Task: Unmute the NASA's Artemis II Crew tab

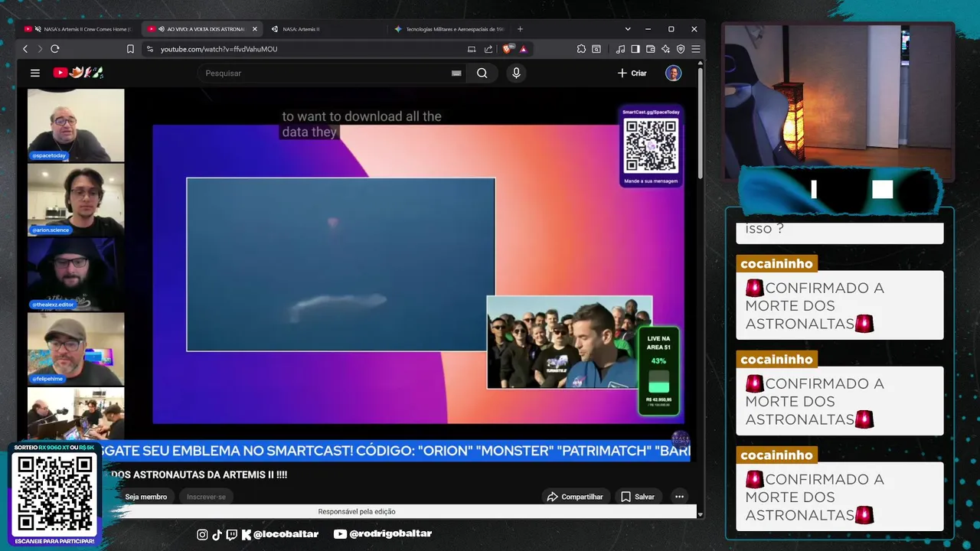Action: [x=38, y=29]
